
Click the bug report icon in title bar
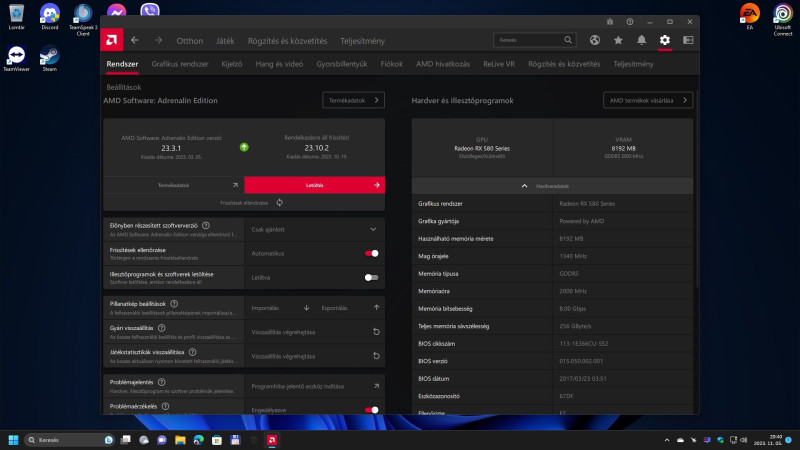[x=610, y=22]
